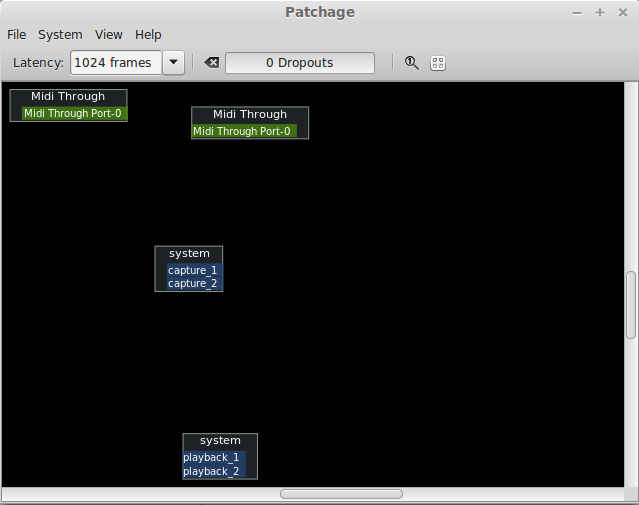Click the zoom to normal size magnifier icon
The width and height of the screenshot is (639, 505).
(x=411, y=63)
